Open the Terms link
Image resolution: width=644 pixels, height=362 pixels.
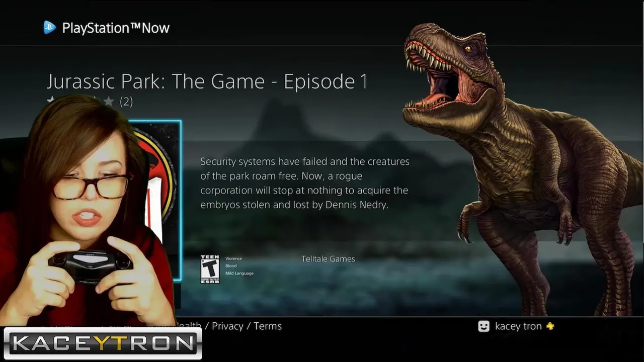(x=268, y=326)
